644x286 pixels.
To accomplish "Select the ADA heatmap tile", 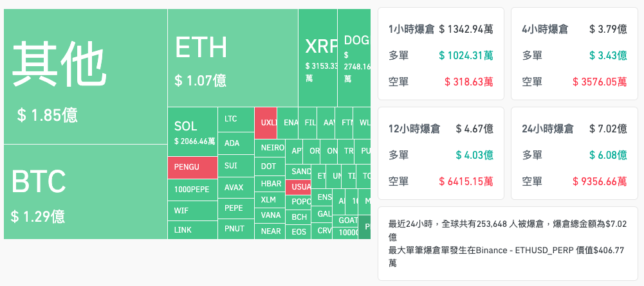I will click(237, 143).
